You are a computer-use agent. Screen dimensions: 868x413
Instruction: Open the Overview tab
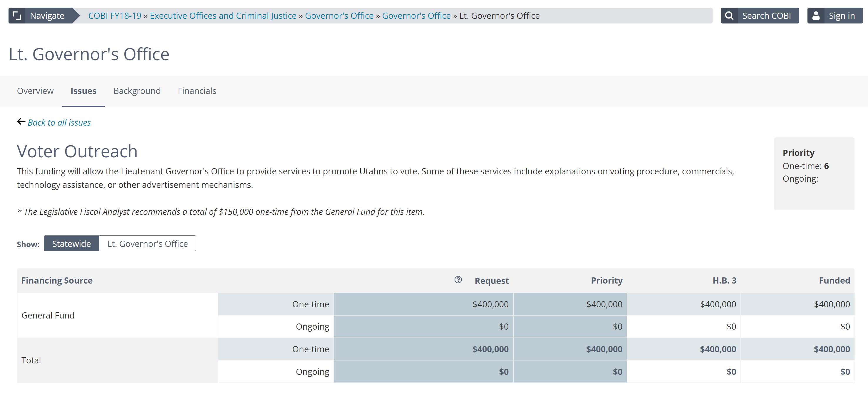coord(35,91)
